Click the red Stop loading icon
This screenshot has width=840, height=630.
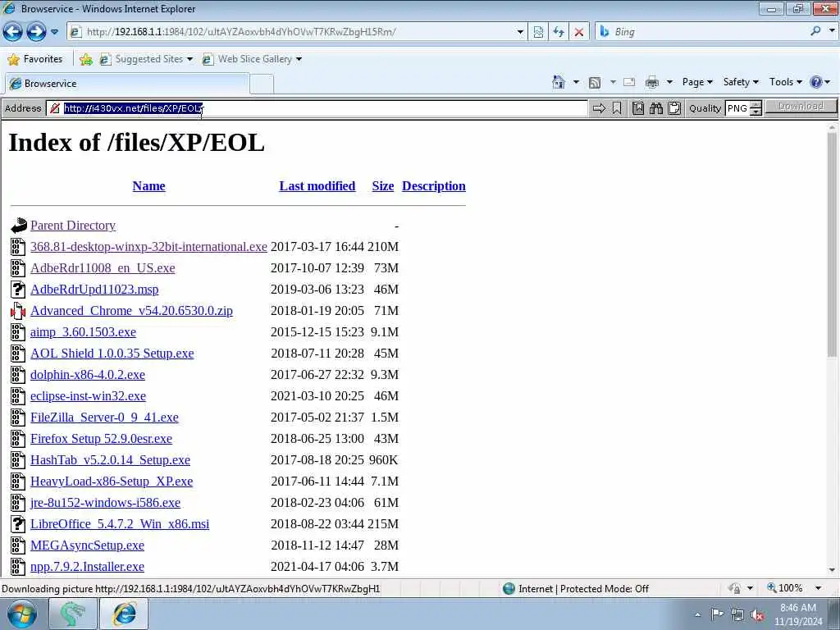[579, 32]
